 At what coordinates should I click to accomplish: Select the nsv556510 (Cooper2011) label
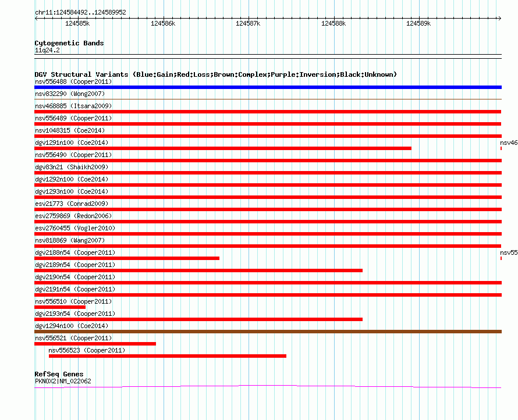(x=73, y=301)
